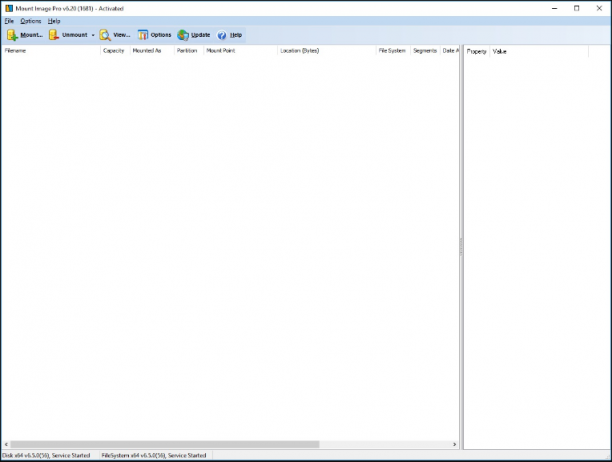Viewport: 612px width, 462px height.
Task: Click the File System column header
Action: coord(393,51)
